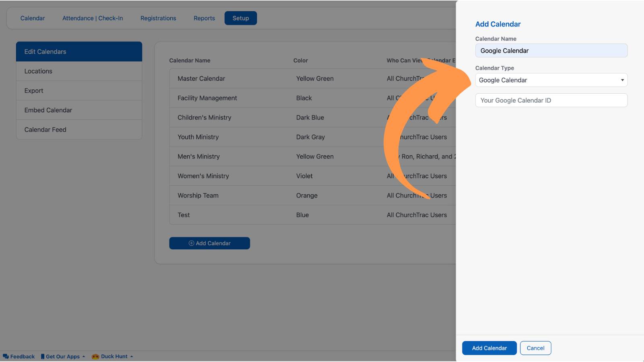
Task: Click the Duck Hunt duck icon
Action: (x=95, y=356)
